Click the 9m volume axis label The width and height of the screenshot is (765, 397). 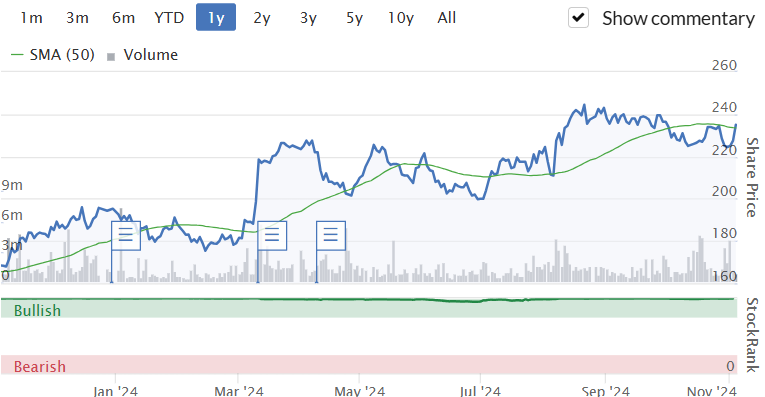(x=12, y=185)
